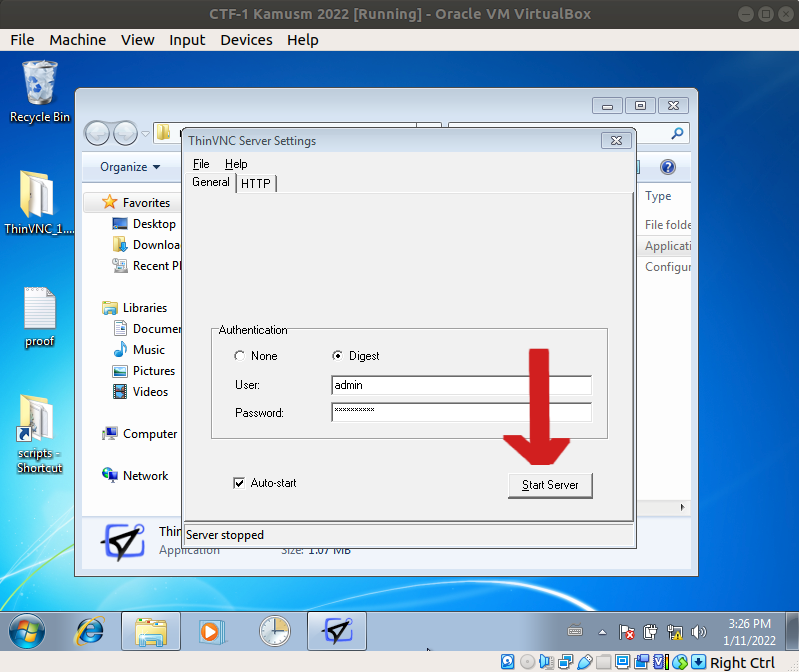Click the Action Center flag tray icon
This screenshot has height=672, width=799.
click(626, 632)
